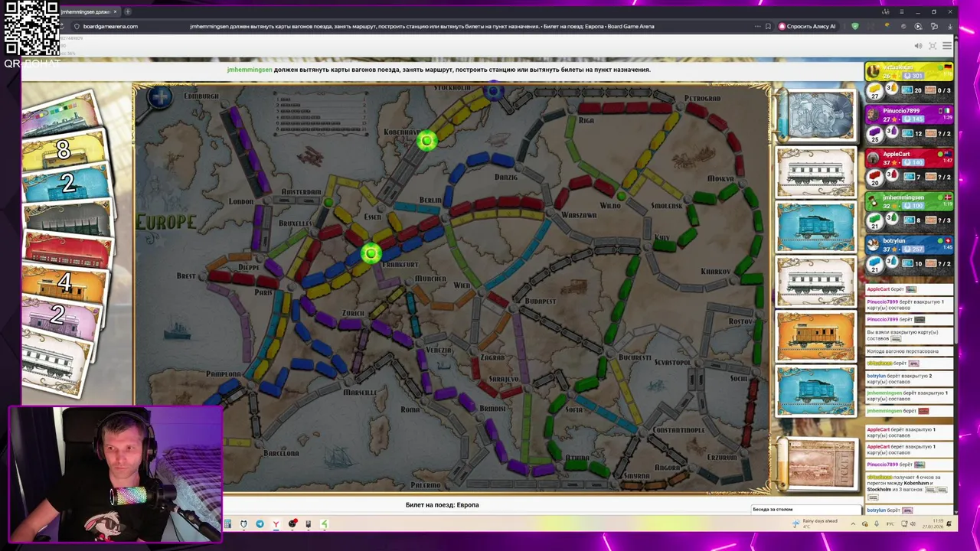Screen dimensions: 980x551
Task: Open a new browser tab
Action: [128, 11]
